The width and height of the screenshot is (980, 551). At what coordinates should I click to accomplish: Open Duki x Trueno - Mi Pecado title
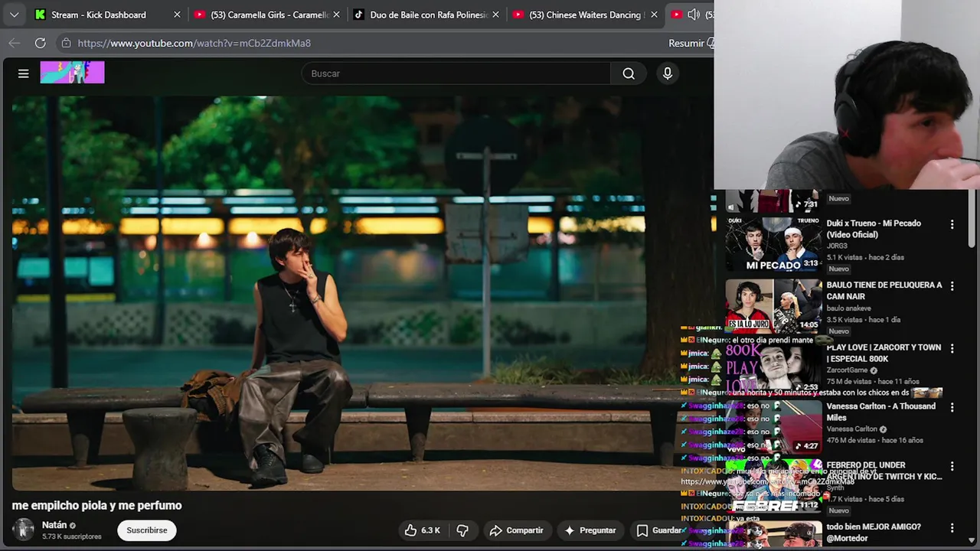[874, 229]
